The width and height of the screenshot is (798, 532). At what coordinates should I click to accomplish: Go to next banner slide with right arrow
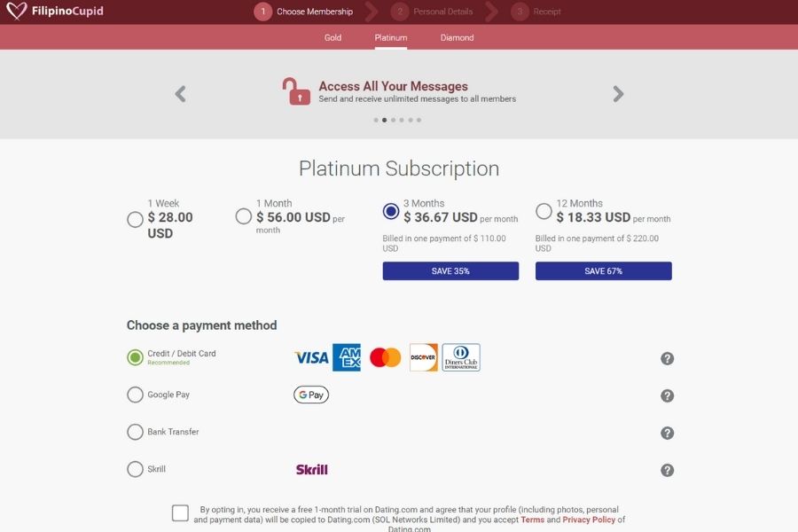point(618,94)
